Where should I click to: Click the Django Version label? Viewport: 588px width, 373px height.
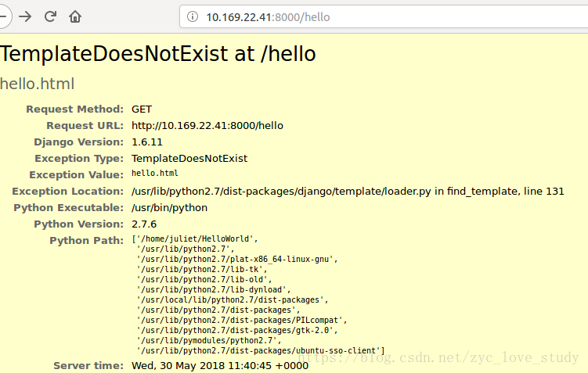pos(79,142)
